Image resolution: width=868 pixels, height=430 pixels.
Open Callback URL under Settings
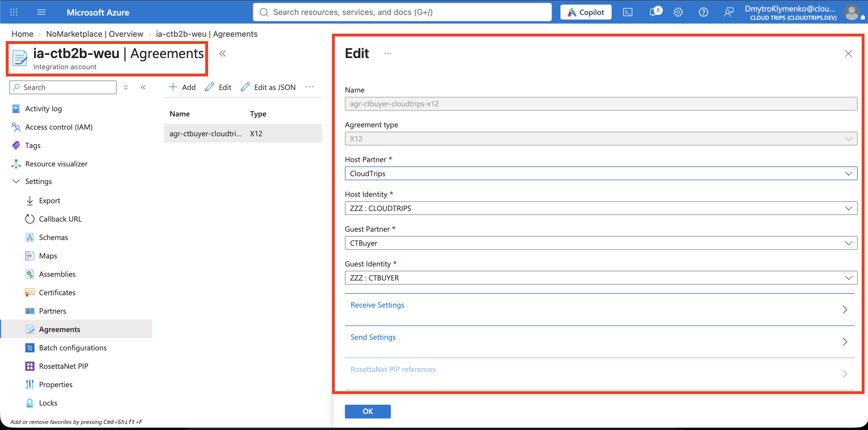tap(60, 219)
